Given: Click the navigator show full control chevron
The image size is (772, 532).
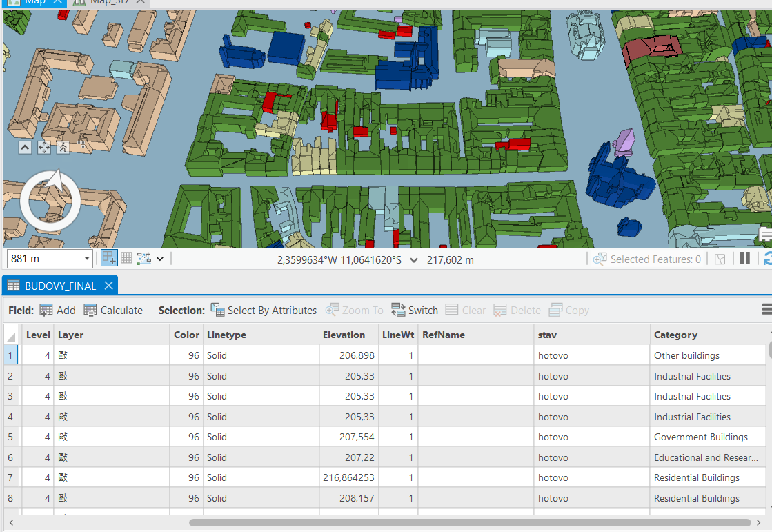Looking at the screenshot, I should pyautogui.click(x=25, y=147).
